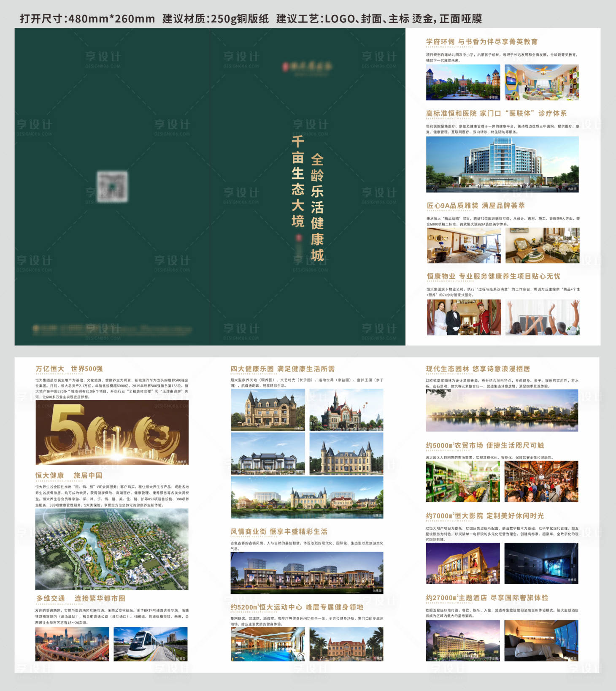Open the dark cinema hall interior photo

(541, 563)
